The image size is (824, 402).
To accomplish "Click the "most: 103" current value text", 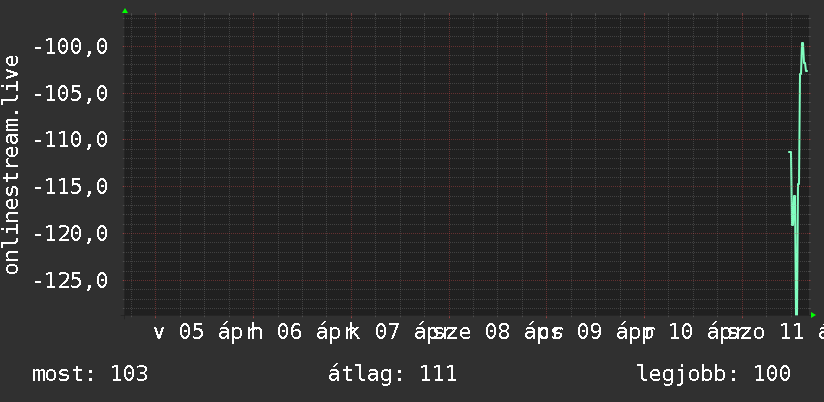I will (90, 374).
